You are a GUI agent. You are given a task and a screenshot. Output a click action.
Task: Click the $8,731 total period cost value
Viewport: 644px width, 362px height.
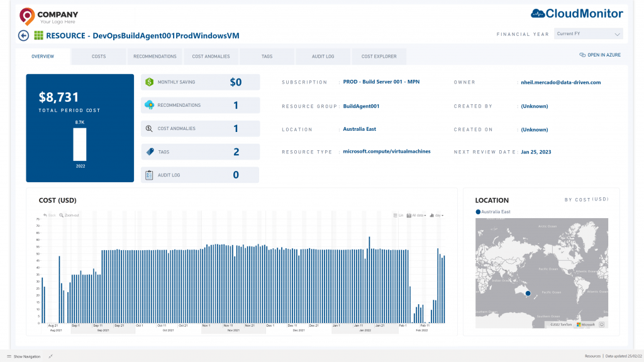[58, 97]
